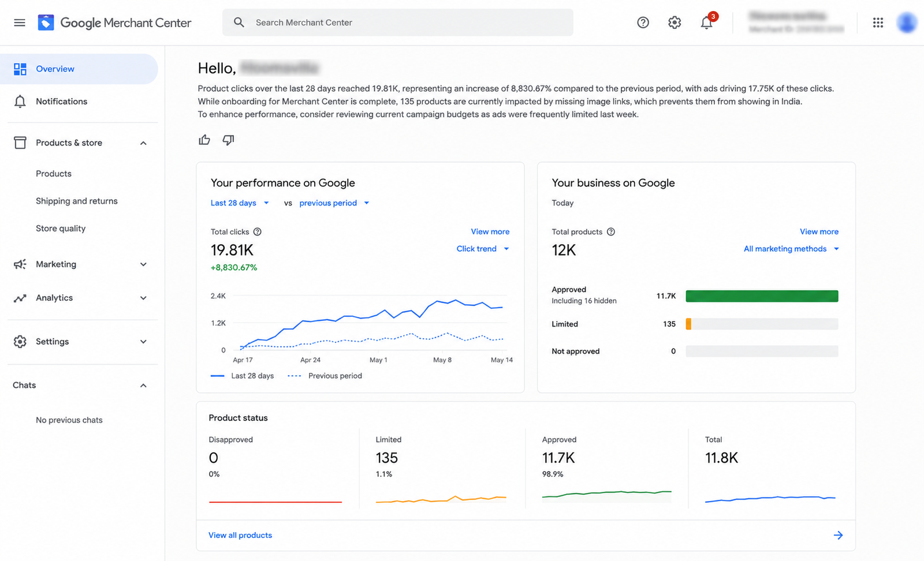Screen dimensions: 924x561
Task: Click the +8,830.67% change value
Action: coord(234,268)
